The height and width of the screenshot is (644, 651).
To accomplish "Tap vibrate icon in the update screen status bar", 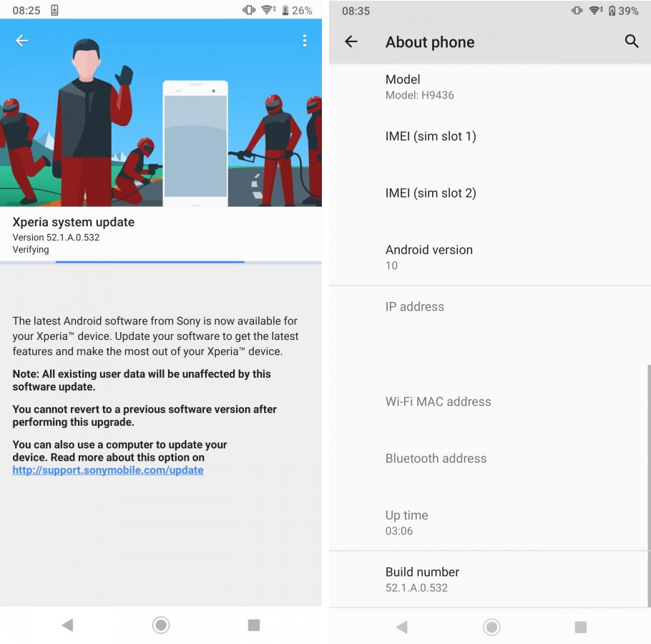I will [249, 10].
